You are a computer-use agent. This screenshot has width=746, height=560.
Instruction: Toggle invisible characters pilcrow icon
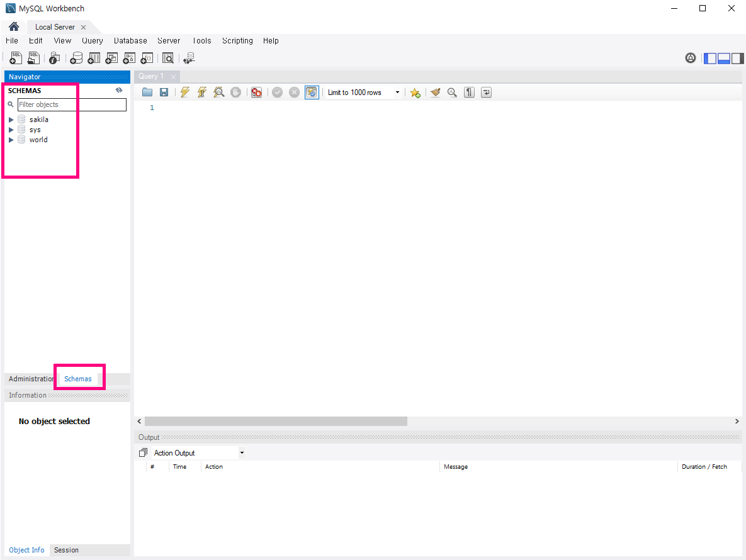469,92
